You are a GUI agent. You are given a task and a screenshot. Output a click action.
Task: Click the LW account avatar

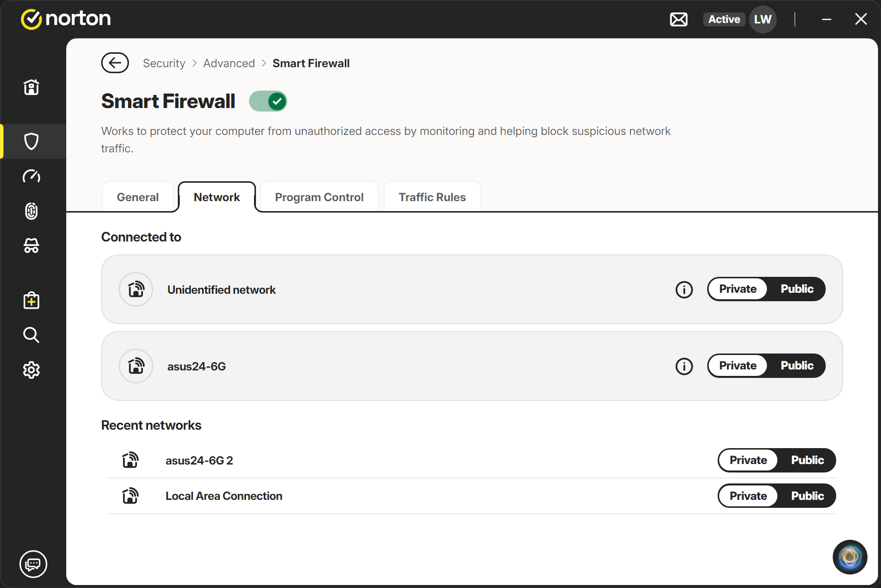tap(763, 19)
